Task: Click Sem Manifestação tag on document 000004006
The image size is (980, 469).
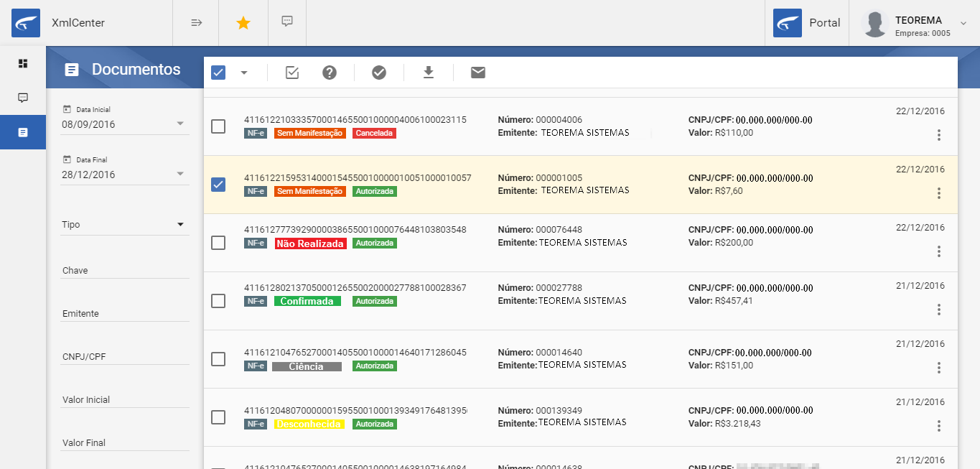Action: [309, 133]
